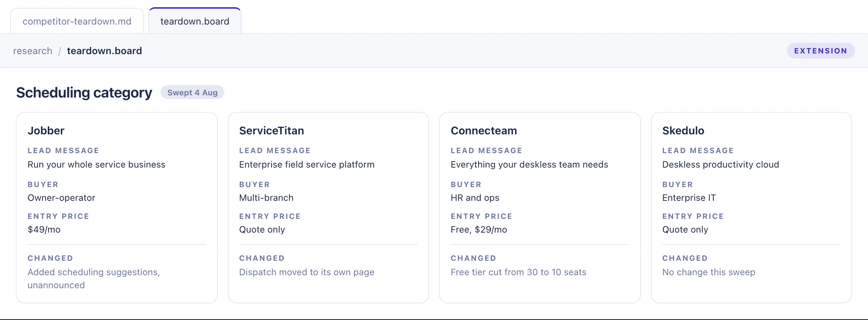Viewport: 868px width, 320px height.
Task: Click Connecteam's ENTRY PRICE label
Action: point(481,216)
